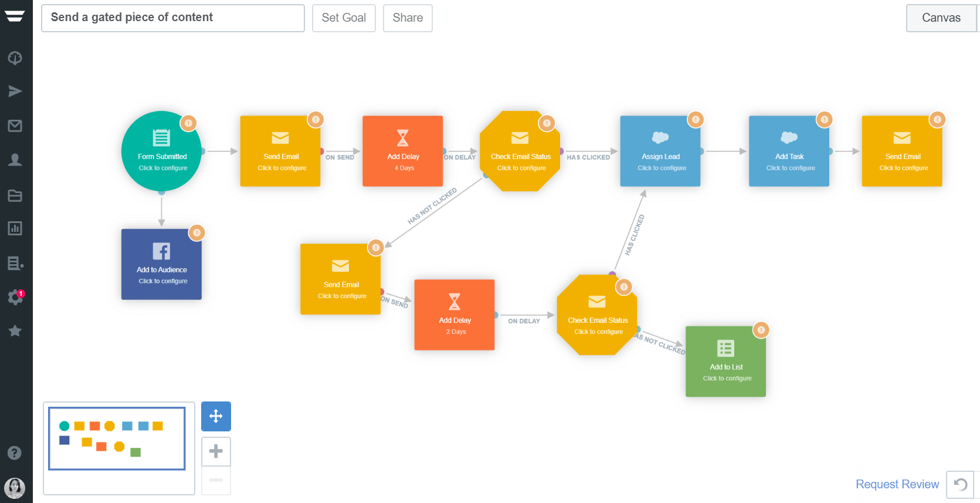Select the Add Task node
This screenshot has height=503, width=980.
click(789, 151)
